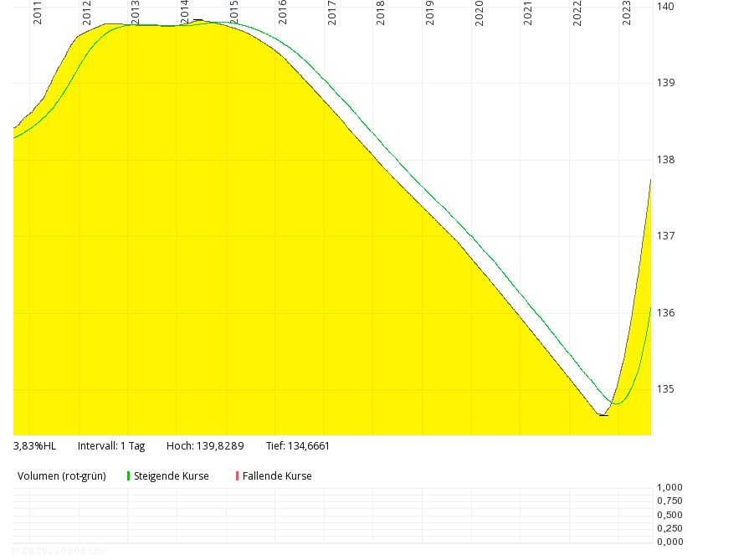Image resolution: width=749 pixels, height=560 pixels.
Task: Click the 0,500 volume axis label
Action: pyautogui.click(x=669, y=515)
